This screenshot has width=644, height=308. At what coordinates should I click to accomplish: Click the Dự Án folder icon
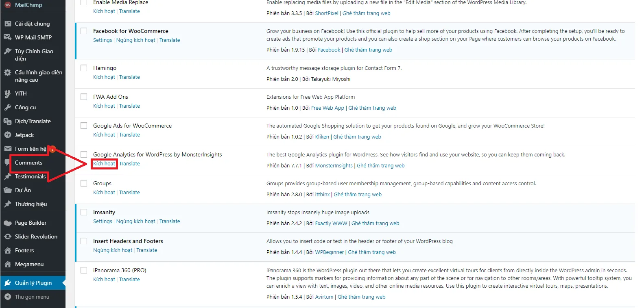coord(8,190)
